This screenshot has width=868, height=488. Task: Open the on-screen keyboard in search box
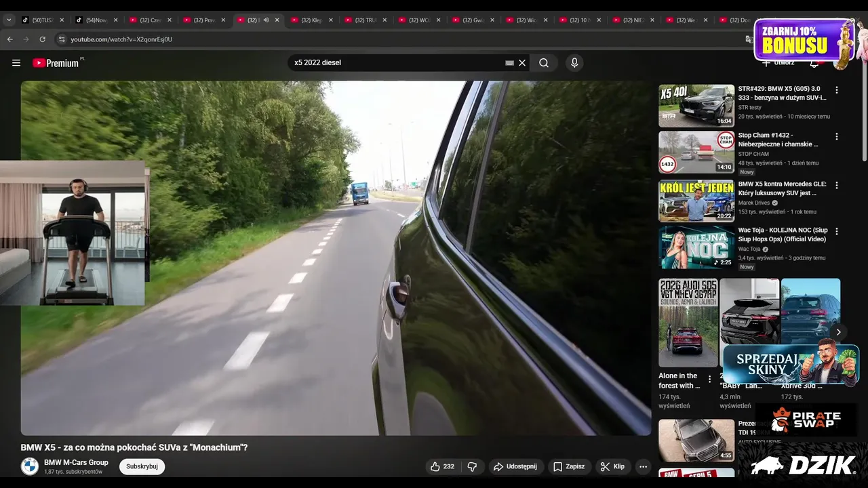pos(510,62)
